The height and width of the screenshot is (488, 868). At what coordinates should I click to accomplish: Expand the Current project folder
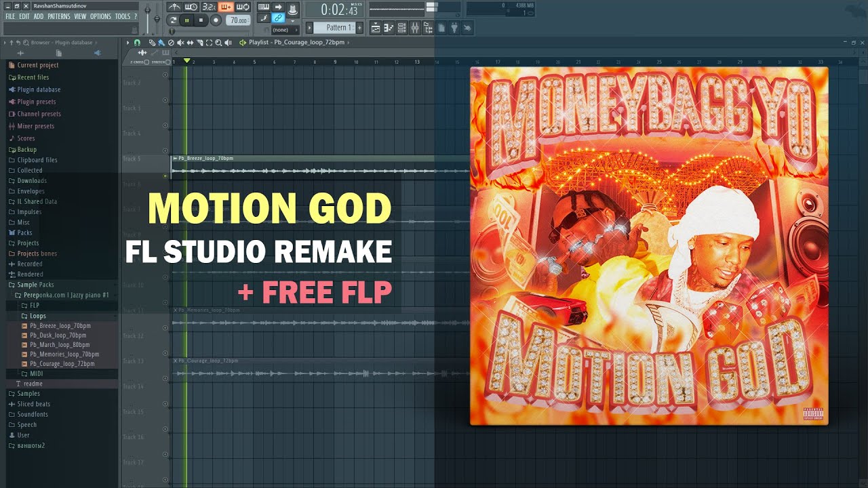(38, 65)
